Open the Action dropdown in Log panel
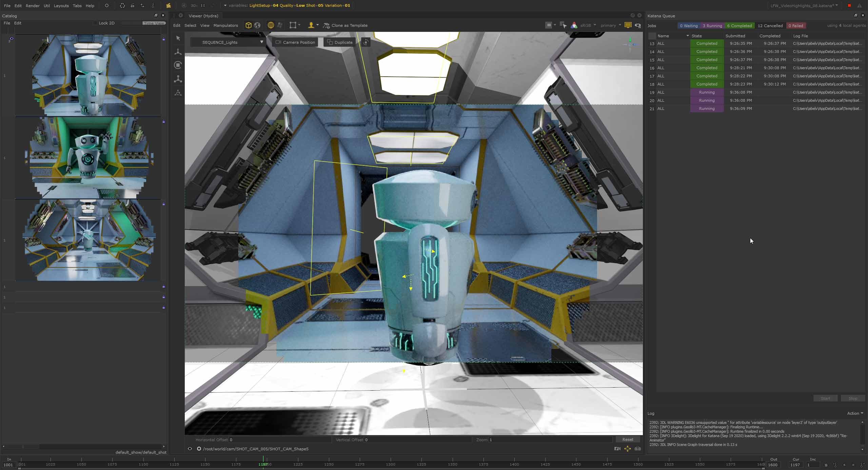Screen dimensions: 868x470 (855, 413)
